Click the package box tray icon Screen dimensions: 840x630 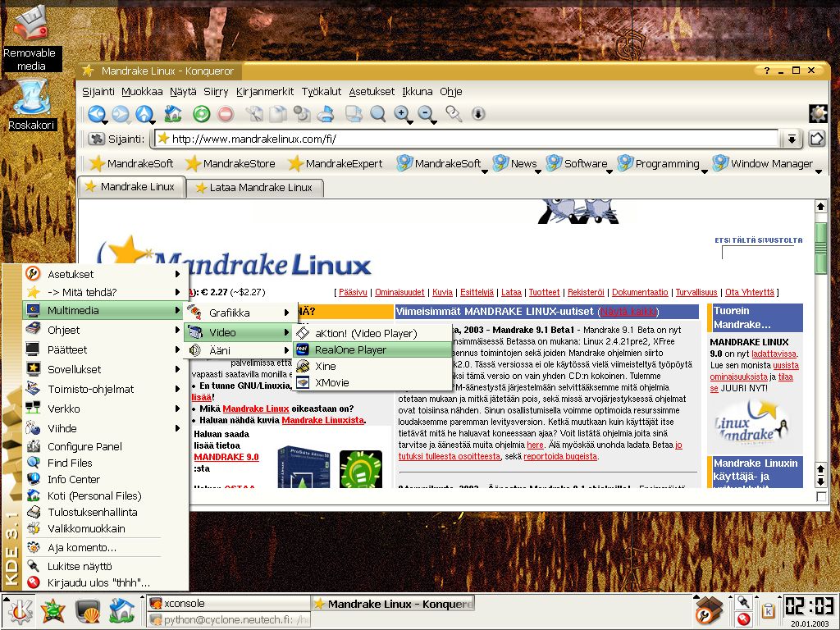(709, 610)
